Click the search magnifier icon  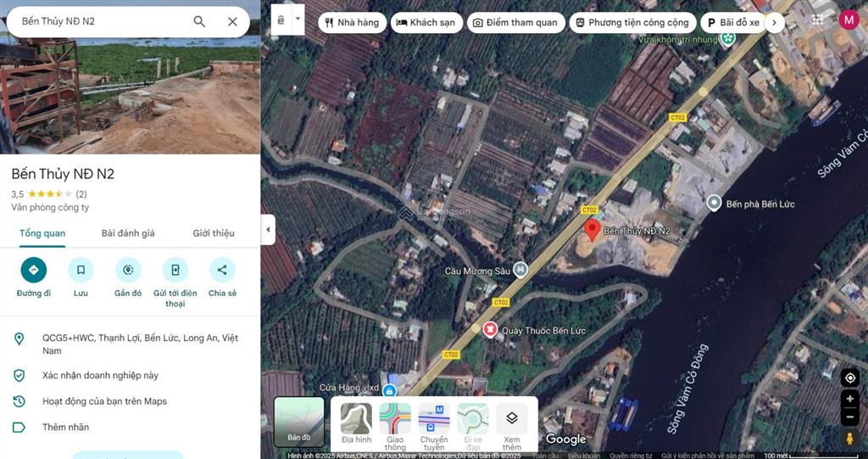(x=199, y=21)
